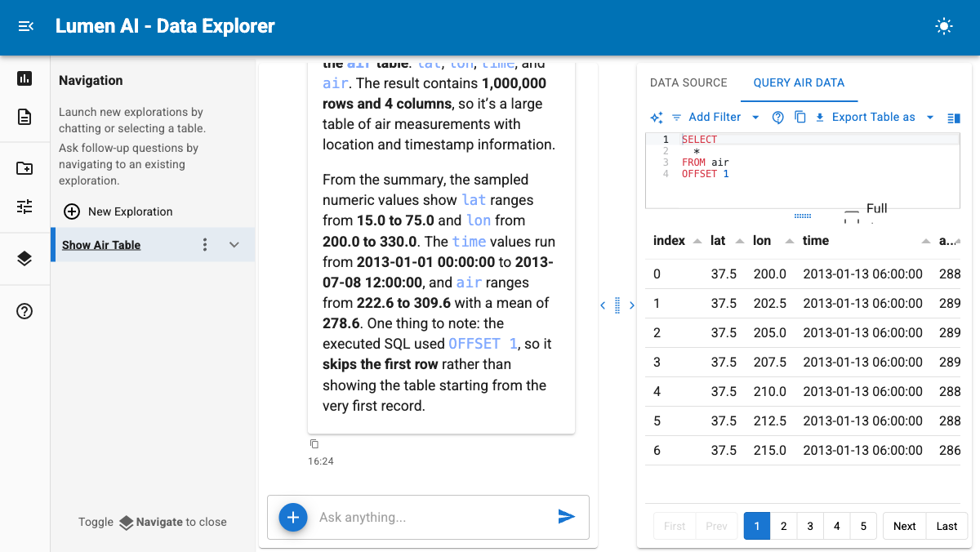The image size is (980, 552).
Task: Click Export Table as button
Action: pyautogui.click(x=865, y=118)
